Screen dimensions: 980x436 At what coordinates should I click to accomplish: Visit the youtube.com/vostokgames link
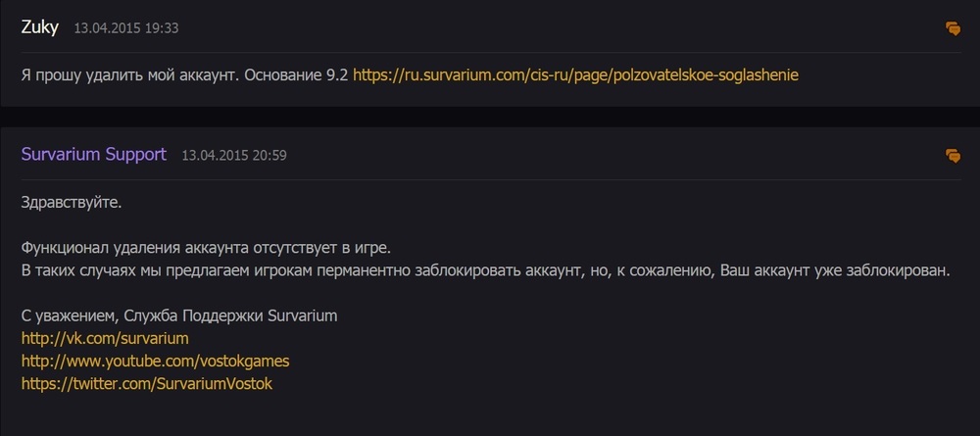click(x=155, y=361)
